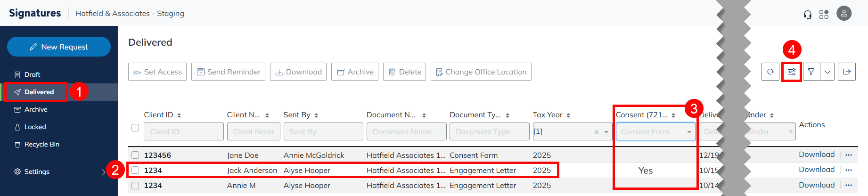The image size is (868, 196).
Task: Expand the filter options chevron dropdown
Action: [827, 72]
